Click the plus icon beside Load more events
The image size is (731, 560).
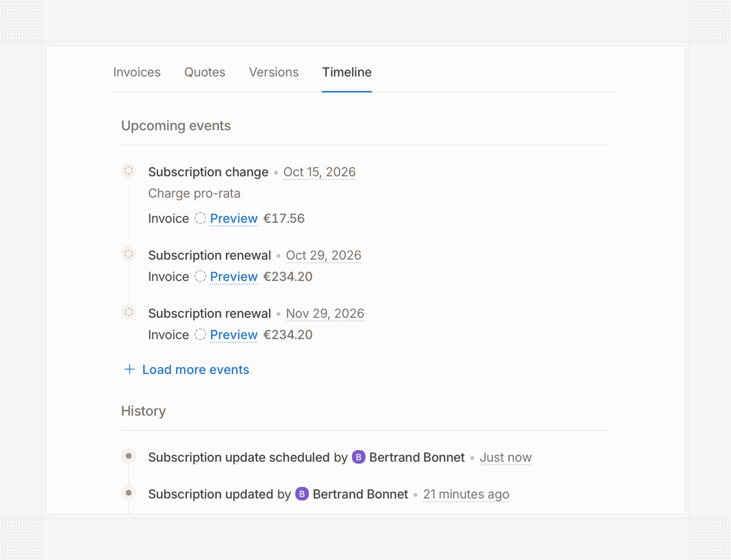tap(129, 369)
